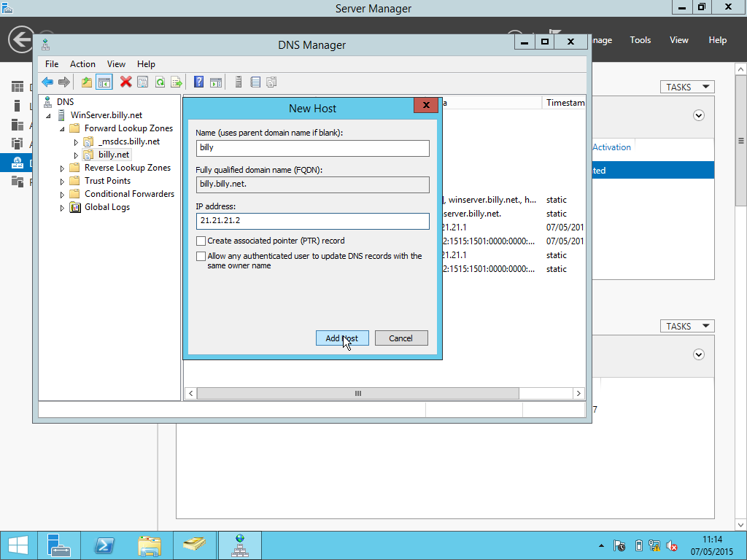Click the red X Delete toolbar icon
The image size is (747, 560).
pos(125,82)
